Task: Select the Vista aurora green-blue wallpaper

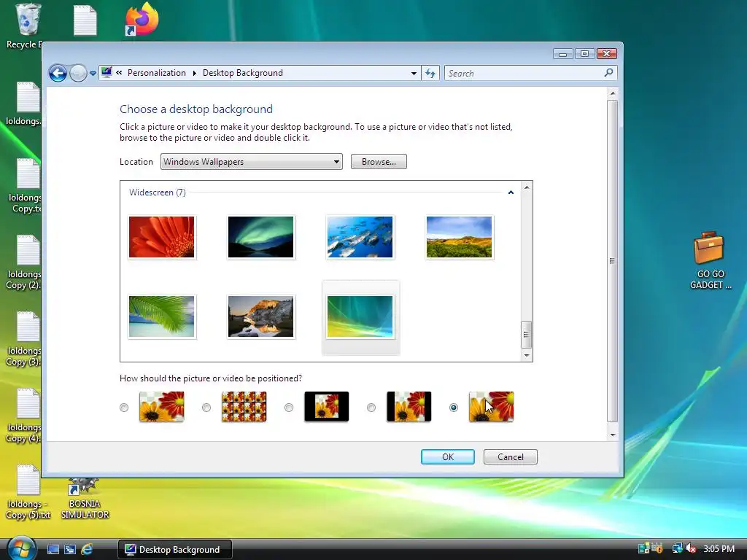Action: pos(360,316)
